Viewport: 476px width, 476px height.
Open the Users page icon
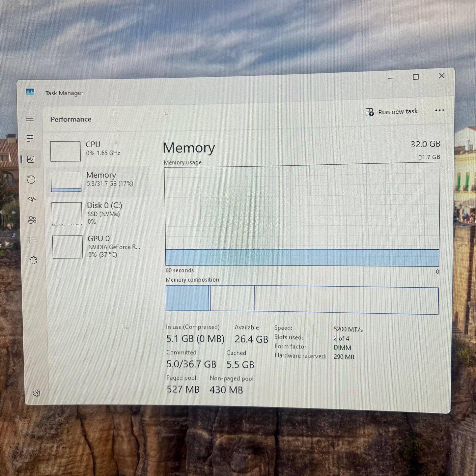[x=32, y=220]
